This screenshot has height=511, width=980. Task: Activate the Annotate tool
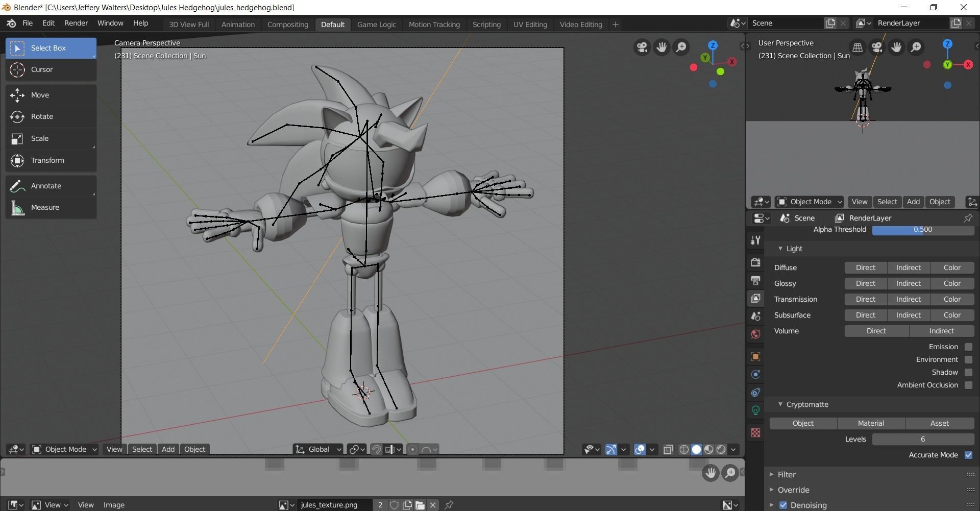click(51, 186)
